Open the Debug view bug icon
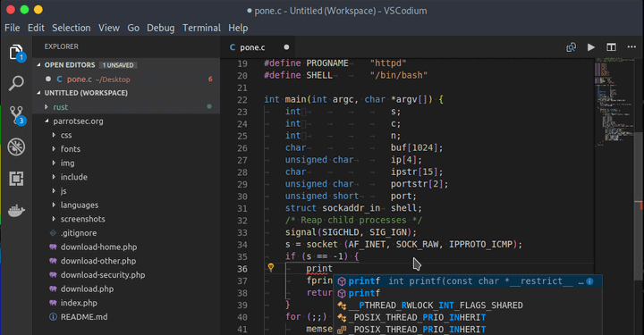 [16, 147]
